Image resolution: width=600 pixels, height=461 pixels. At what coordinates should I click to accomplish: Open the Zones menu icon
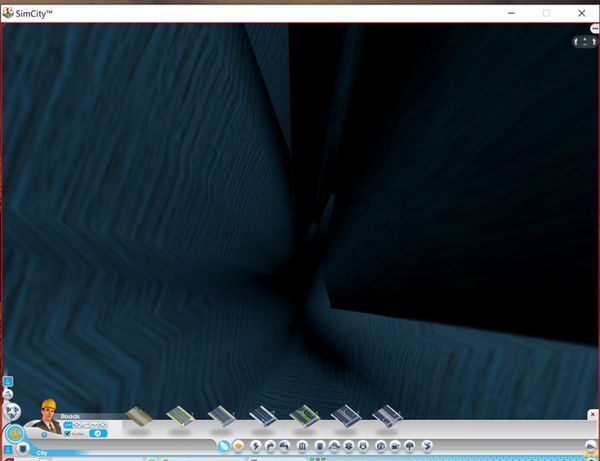point(238,446)
